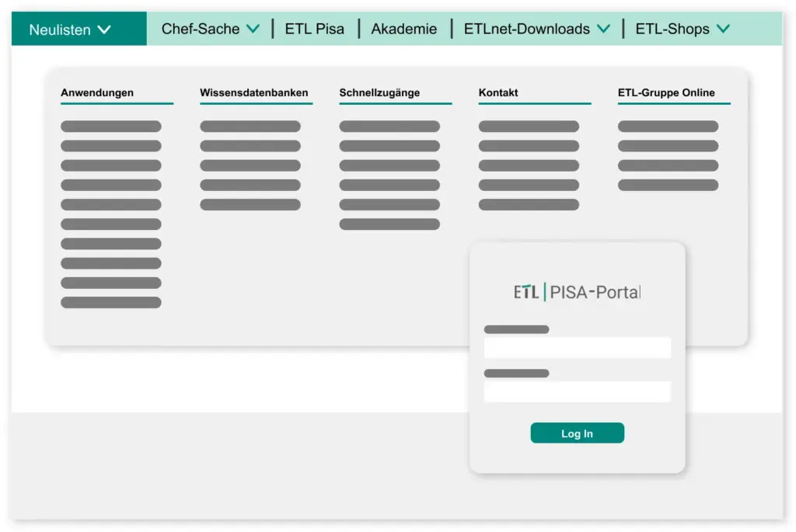796x532 pixels.
Task: Click the ETL-Gruppe Online heading
Action: 666,92
